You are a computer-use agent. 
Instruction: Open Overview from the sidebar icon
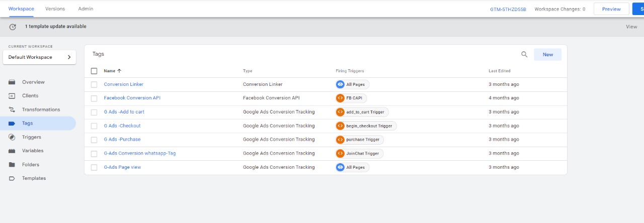point(12,82)
